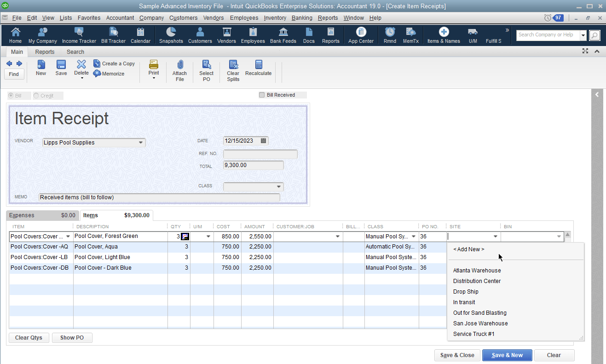The height and width of the screenshot is (364, 606).
Task: Open the Reports icon in the icon bar
Action: click(x=330, y=35)
